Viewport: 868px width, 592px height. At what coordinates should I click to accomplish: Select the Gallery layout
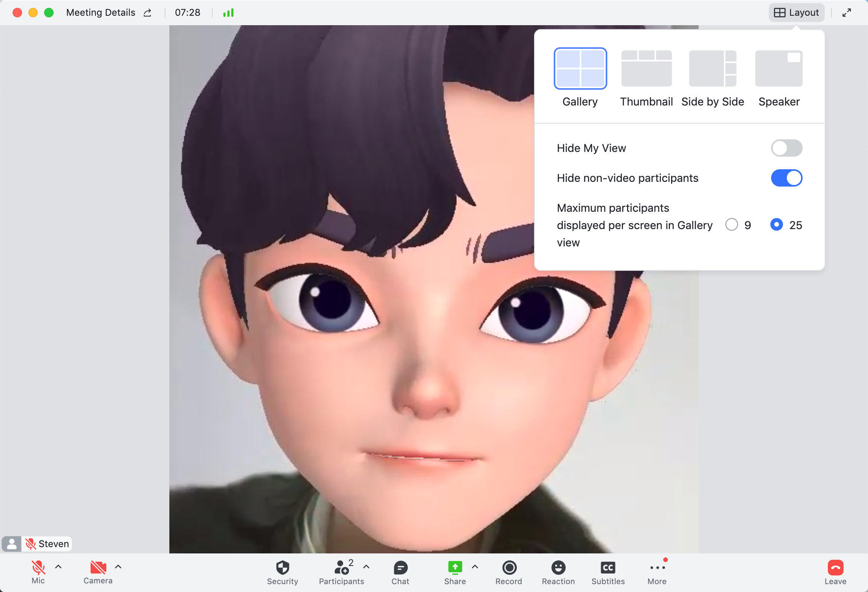(x=580, y=78)
